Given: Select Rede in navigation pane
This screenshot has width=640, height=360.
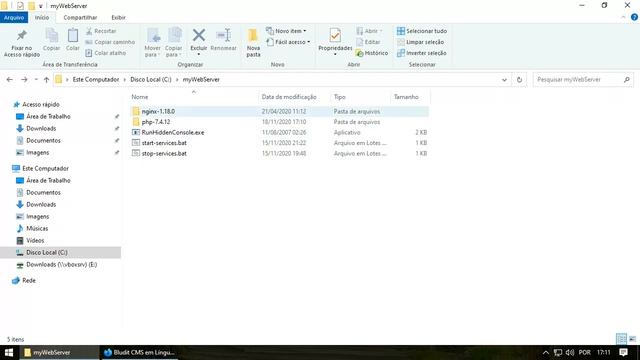Looking at the screenshot, I should (x=29, y=281).
